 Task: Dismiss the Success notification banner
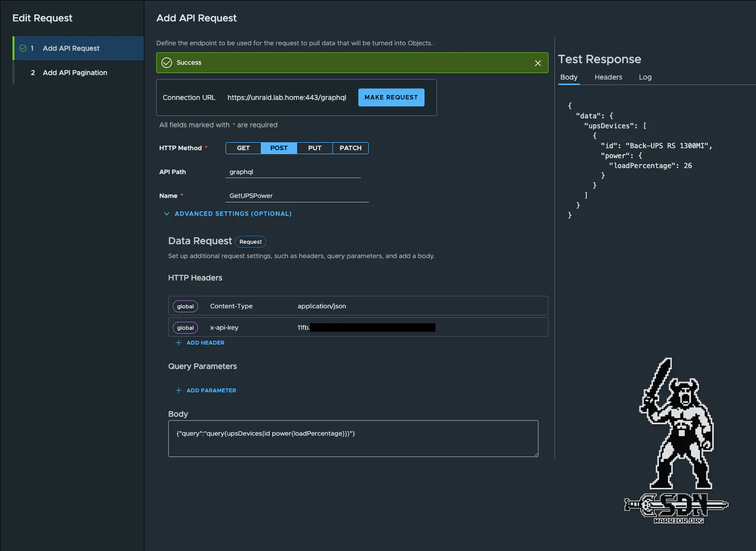click(x=538, y=63)
